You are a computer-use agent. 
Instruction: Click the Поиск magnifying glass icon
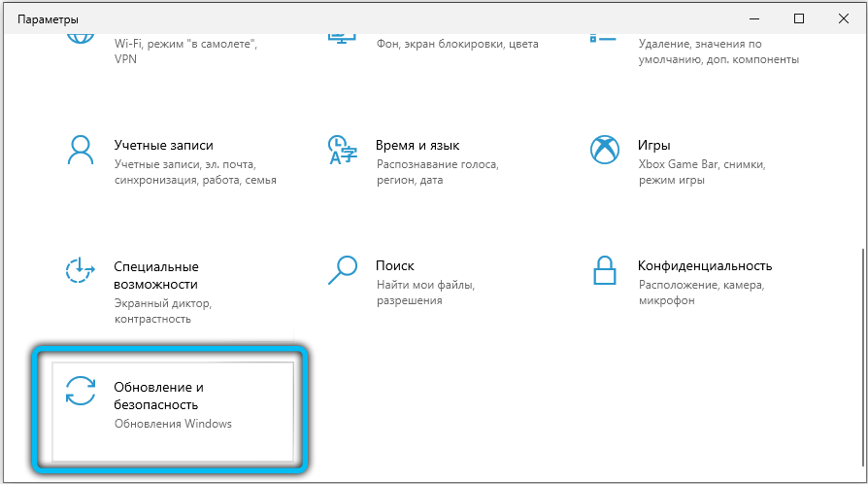343,271
